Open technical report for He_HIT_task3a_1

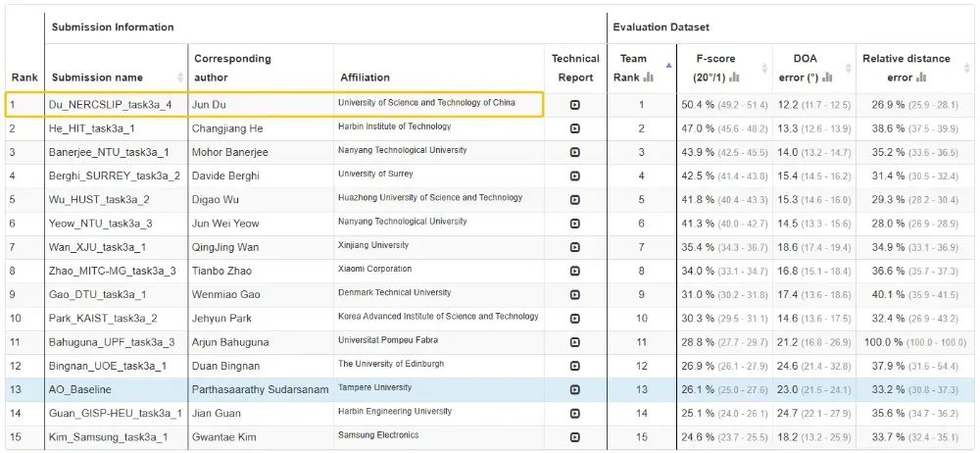pyautogui.click(x=574, y=128)
